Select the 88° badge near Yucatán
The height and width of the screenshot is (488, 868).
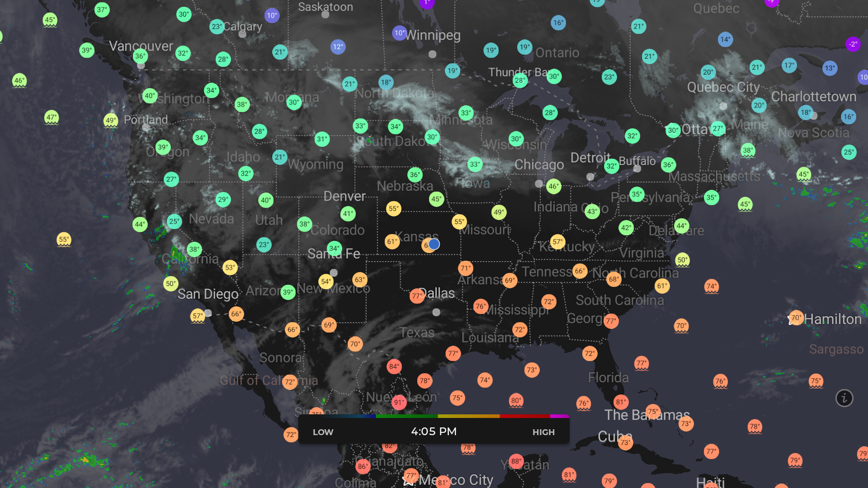(516, 460)
